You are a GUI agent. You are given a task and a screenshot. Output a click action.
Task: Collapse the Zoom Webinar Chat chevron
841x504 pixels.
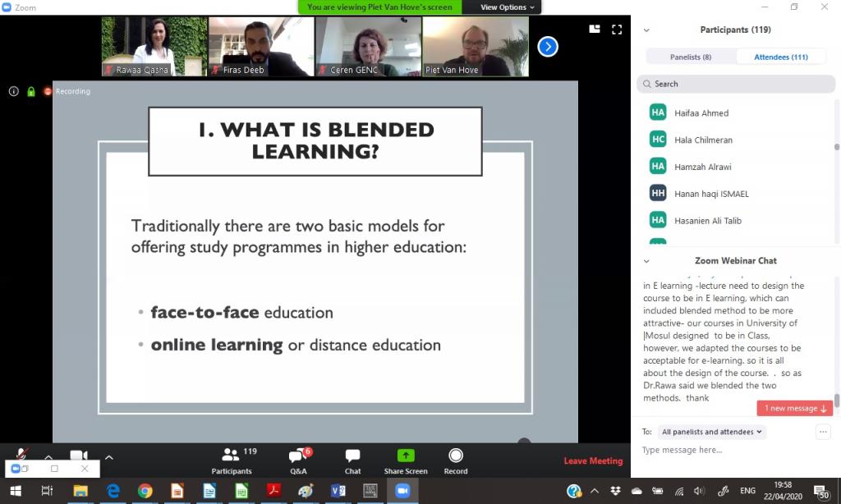tap(646, 261)
